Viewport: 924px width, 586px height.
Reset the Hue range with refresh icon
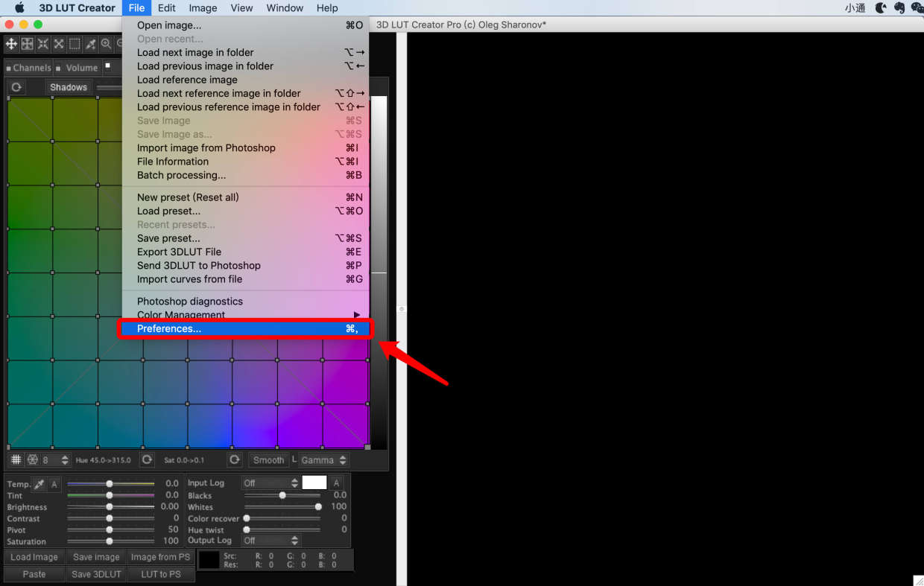tap(148, 460)
